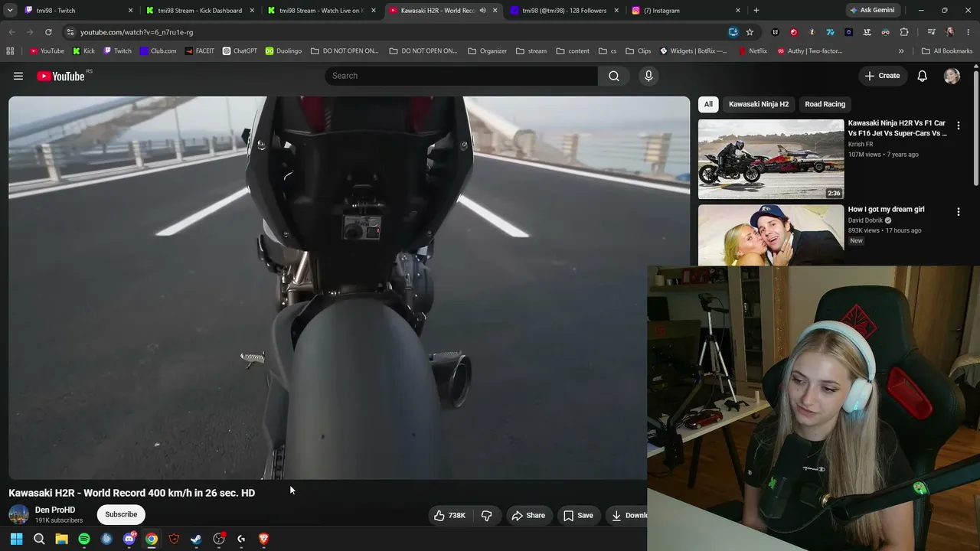Open the first DO NOT OPEN bookmark folder

click(x=345, y=51)
